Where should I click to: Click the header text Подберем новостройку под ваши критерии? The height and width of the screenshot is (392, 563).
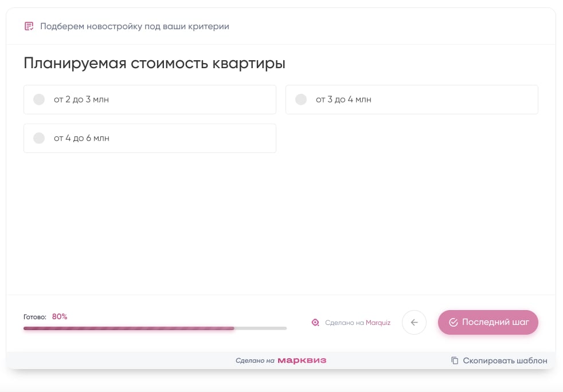pyautogui.click(x=135, y=26)
